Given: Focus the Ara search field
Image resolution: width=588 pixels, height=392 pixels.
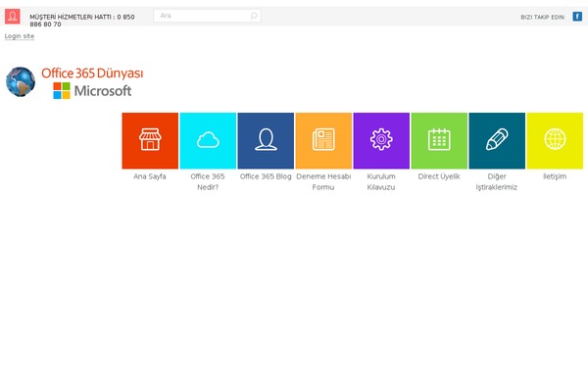Looking at the screenshot, I should coord(207,16).
